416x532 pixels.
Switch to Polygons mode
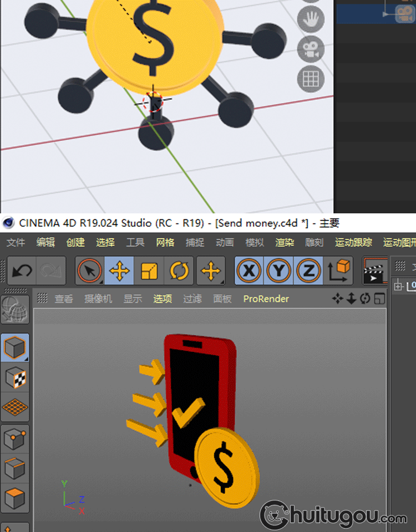coord(15,498)
